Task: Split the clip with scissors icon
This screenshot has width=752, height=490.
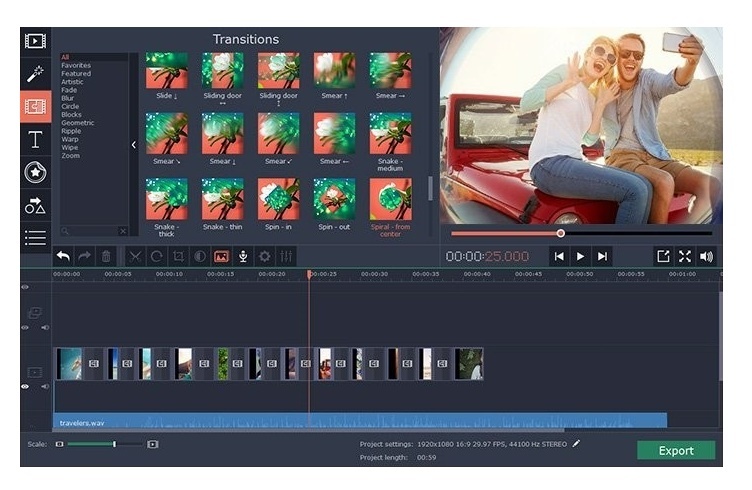Action: [x=135, y=257]
